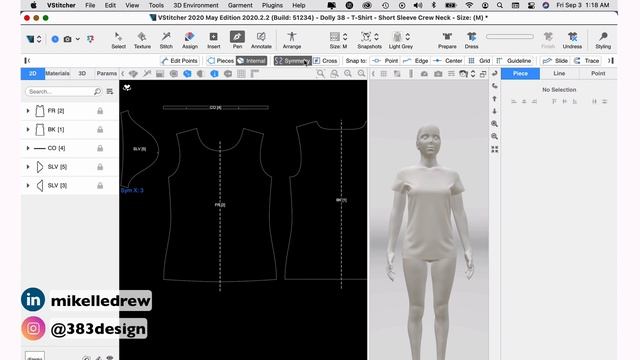640x360 pixels.
Task: Expand the FR [2] piece row
Action: click(x=28, y=111)
